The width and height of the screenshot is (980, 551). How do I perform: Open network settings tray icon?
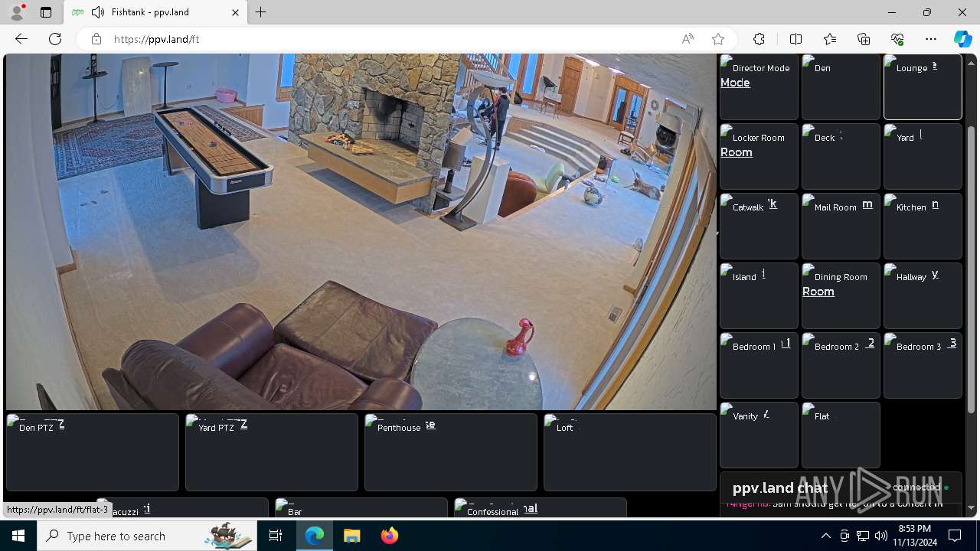[x=862, y=536]
